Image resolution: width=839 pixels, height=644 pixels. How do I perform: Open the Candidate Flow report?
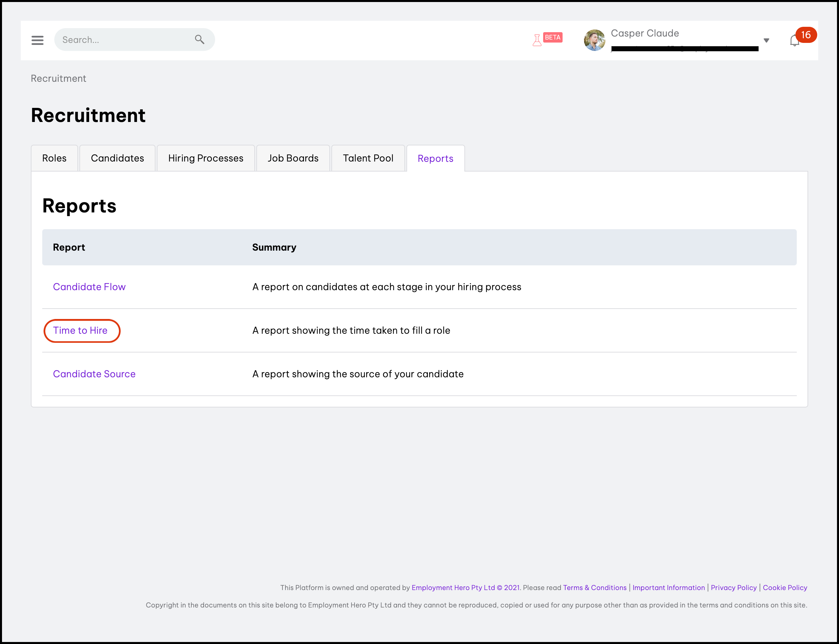coord(89,287)
